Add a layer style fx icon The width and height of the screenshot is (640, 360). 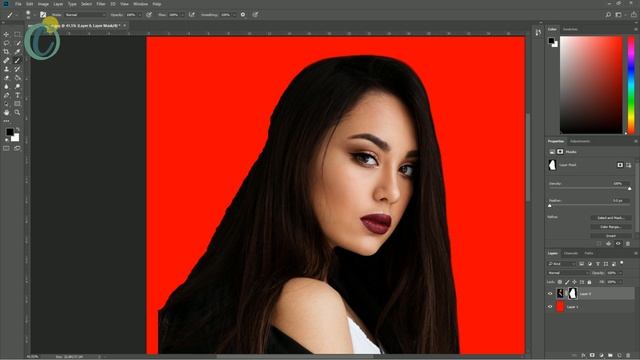[583, 356]
